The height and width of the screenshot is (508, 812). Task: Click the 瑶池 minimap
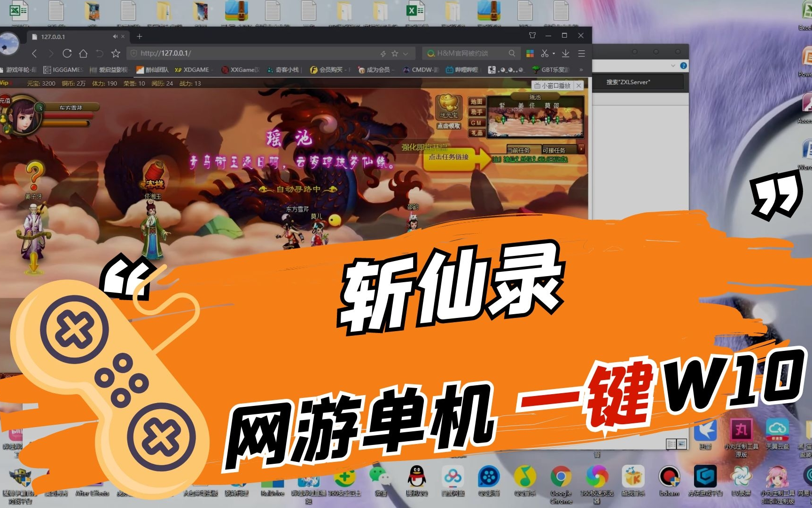[535, 118]
